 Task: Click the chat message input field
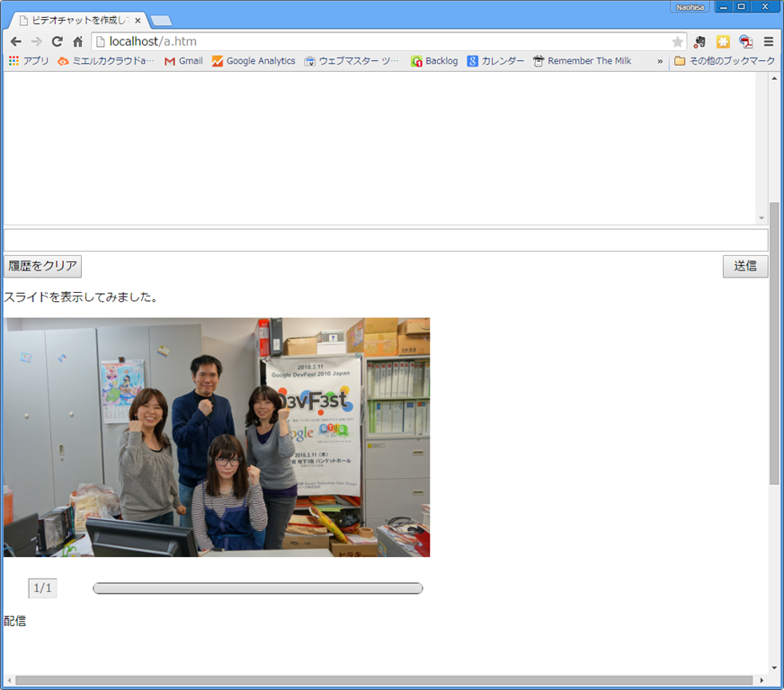coord(385,240)
